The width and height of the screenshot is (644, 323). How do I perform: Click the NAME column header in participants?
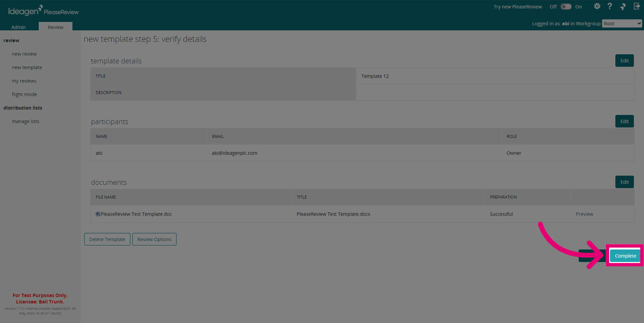click(101, 137)
